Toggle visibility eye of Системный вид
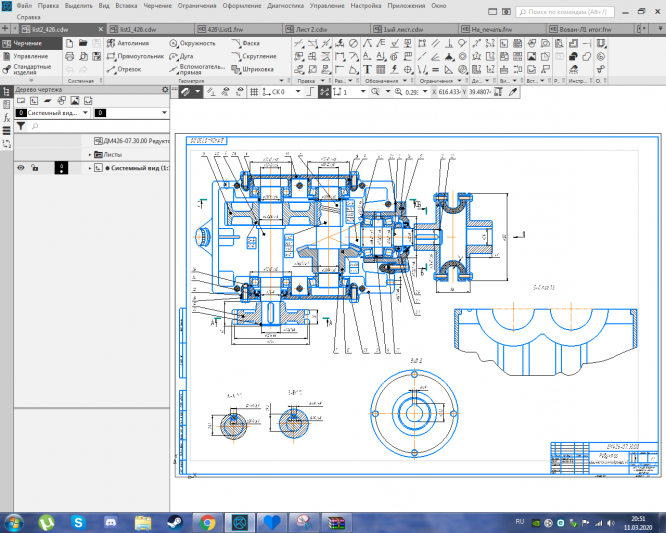The image size is (666, 533). (20, 168)
